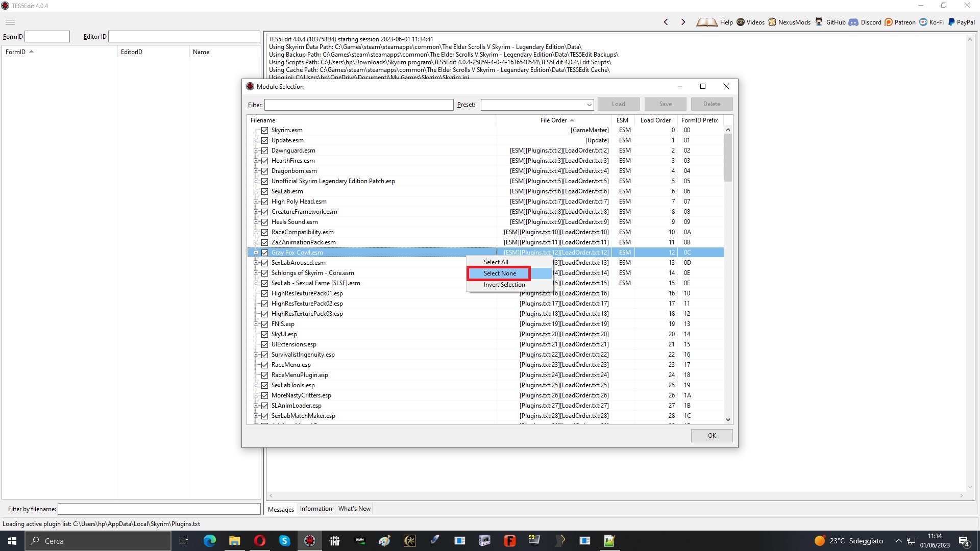The width and height of the screenshot is (980, 551).
Task: Focus the Editor ID input field
Action: pos(184,37)
